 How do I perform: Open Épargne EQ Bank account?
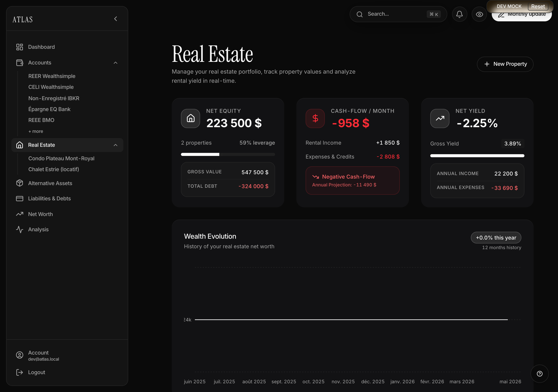coord(49,109)
